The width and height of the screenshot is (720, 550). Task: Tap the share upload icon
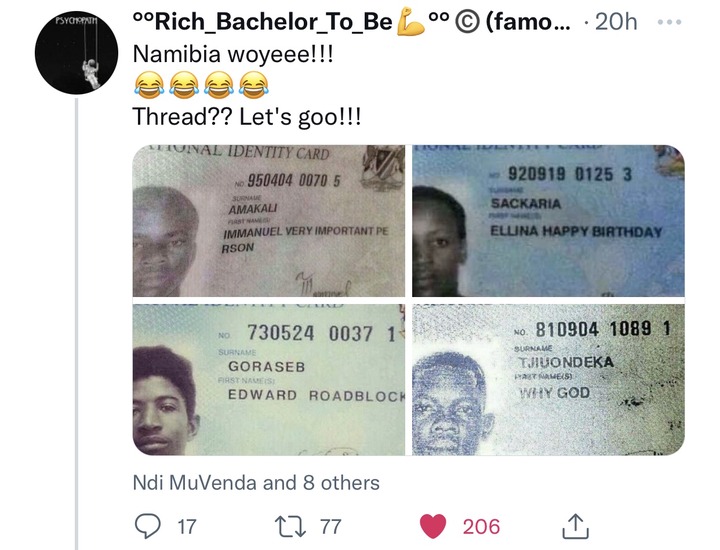point(576,526)
